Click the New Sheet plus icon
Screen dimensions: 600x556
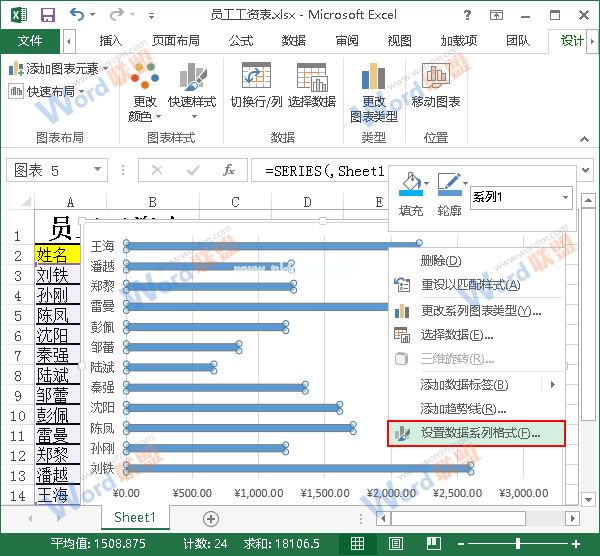[x=211, y=518]
